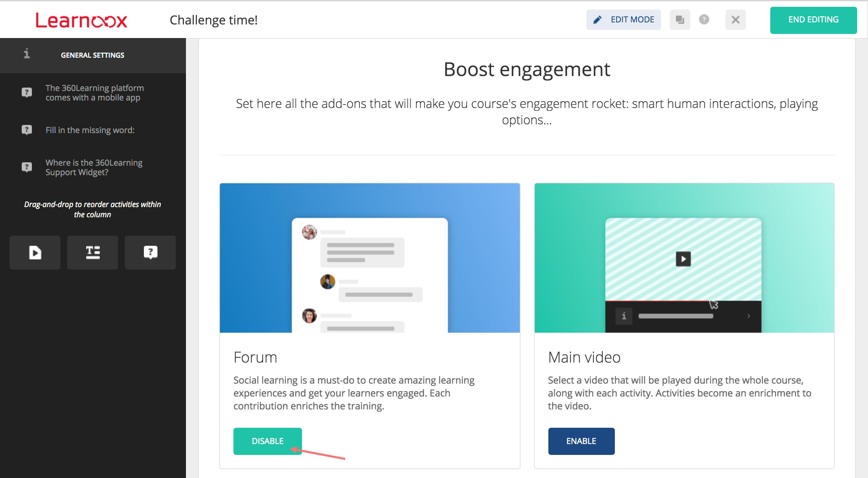Click the "Challenge time!" course title

tap(213, 20)
